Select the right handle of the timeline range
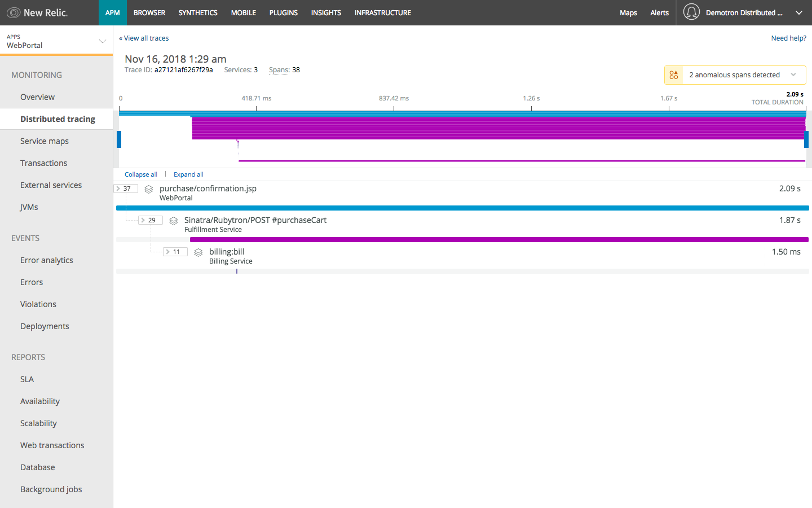 pyautogui.click(x=806, y=139)
